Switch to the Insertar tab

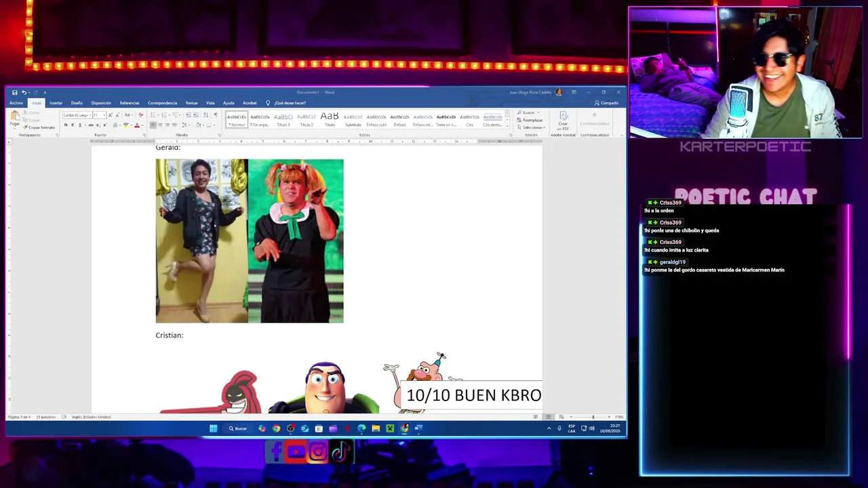pyautogui.click(x=56, y=103)
